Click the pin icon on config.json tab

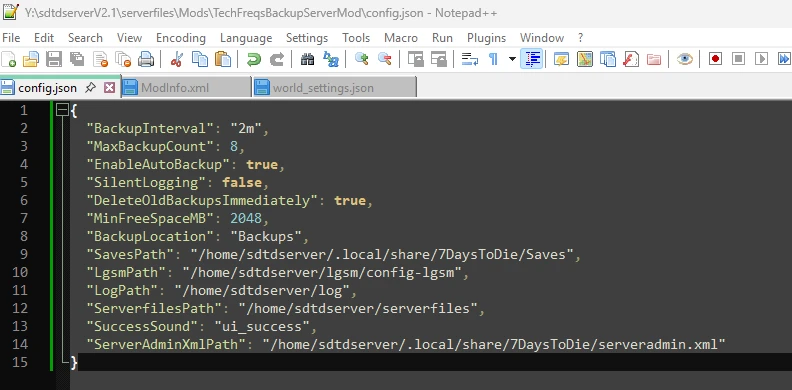(x=90, y=88)
